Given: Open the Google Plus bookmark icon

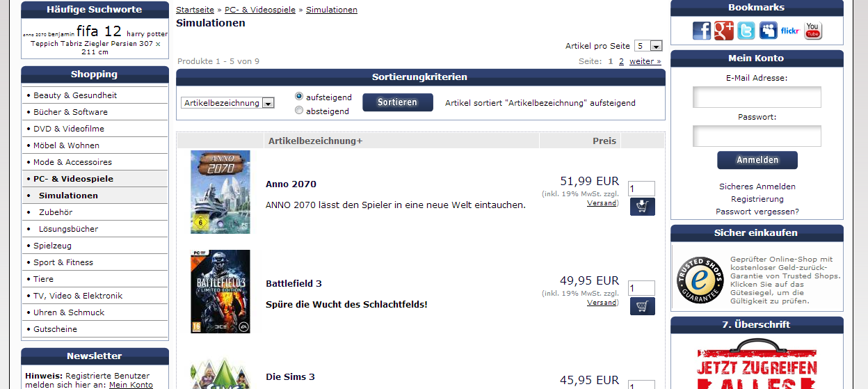Looking at the screenshot, I should [724, 31].
